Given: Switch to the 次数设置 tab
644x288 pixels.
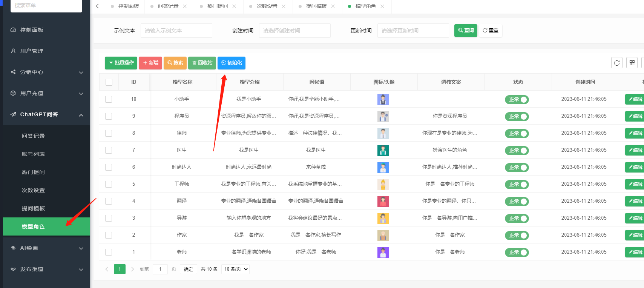Looking at the screenshot, I should pos(267,6).
